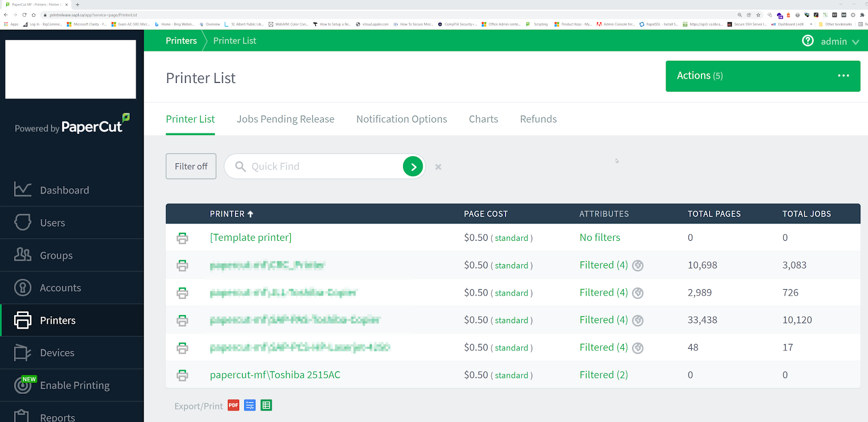Click the browser address bar URL

pos(93,15)
